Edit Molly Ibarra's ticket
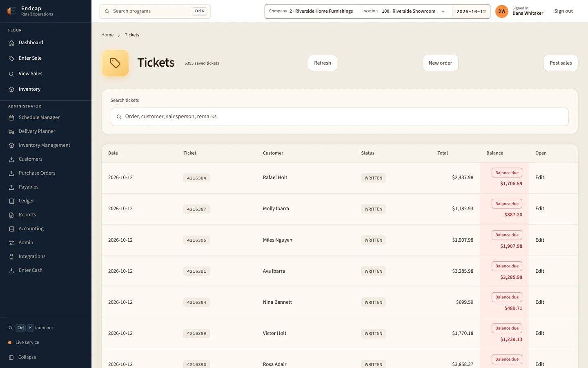The height and width of the screenshot is (368, 588). coord(540,209)
